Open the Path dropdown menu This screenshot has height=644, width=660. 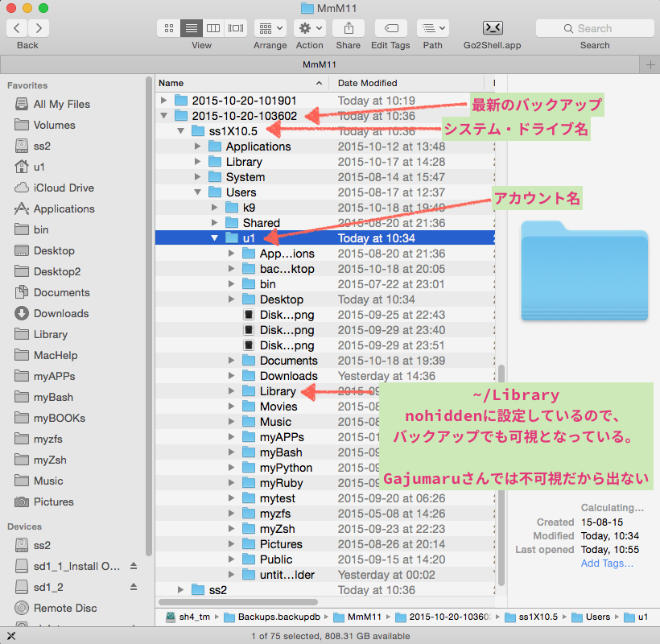click(432, 28)
